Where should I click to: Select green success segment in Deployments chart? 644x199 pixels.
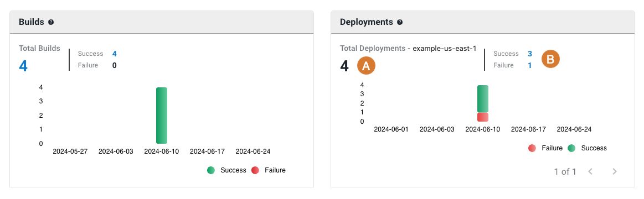483,98
